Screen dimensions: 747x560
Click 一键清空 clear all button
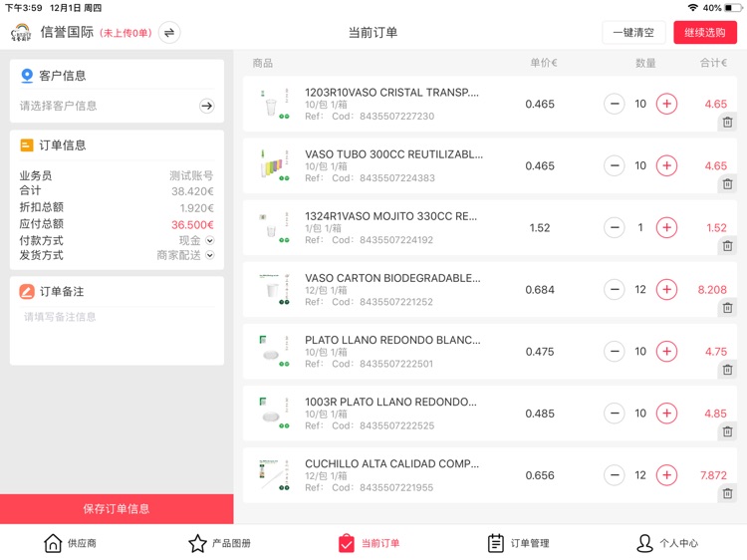click(x=633, y=33)
